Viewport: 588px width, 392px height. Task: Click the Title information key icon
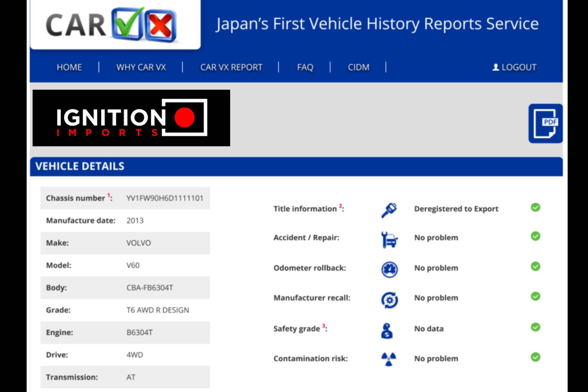(389, 210)
